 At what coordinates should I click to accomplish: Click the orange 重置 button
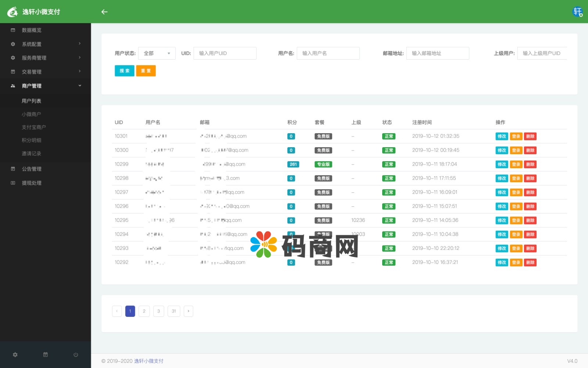point(146,71)
